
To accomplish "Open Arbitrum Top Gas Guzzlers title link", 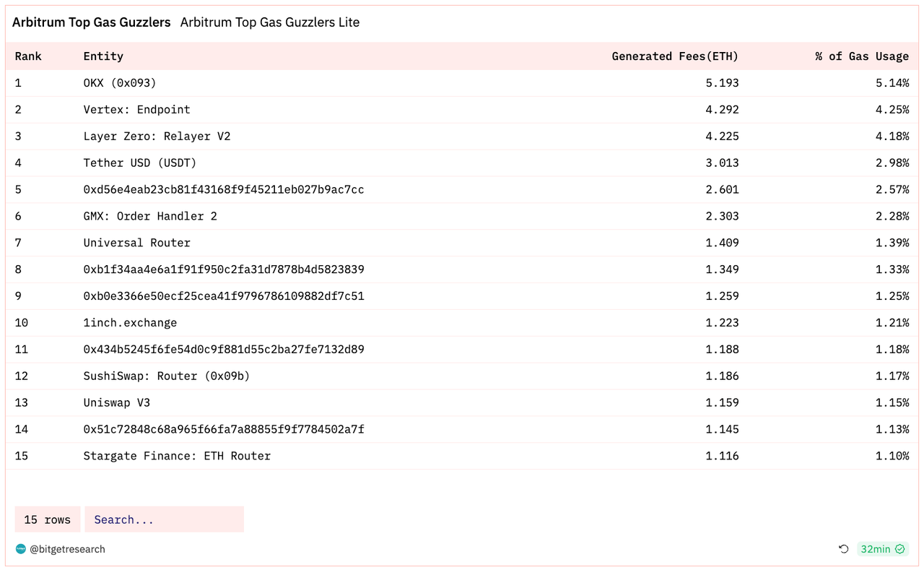I will click(x=91, y=22).
